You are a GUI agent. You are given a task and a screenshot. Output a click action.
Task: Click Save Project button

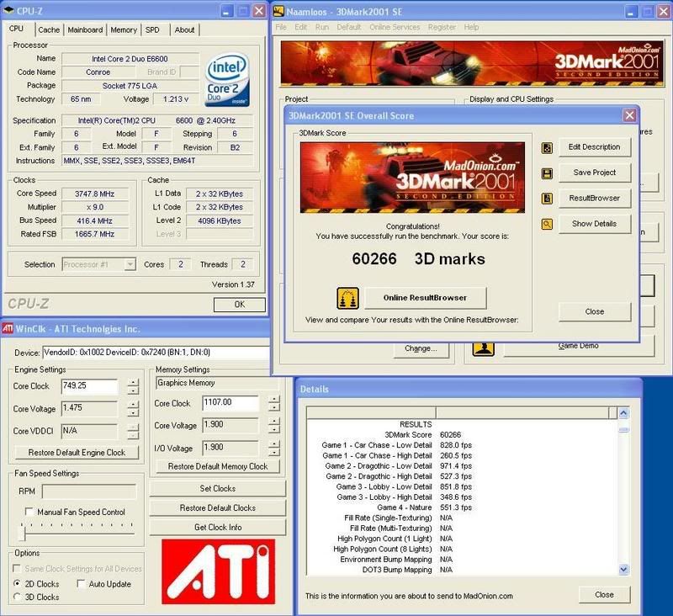pyautogui.click(x=595, y=173)
